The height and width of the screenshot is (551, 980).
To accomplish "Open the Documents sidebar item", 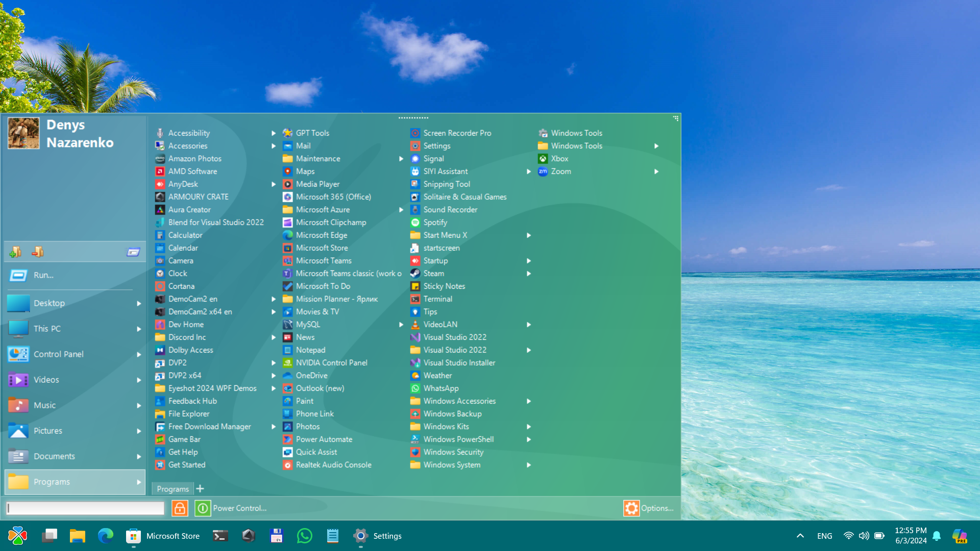I will [x=75, y=456].
